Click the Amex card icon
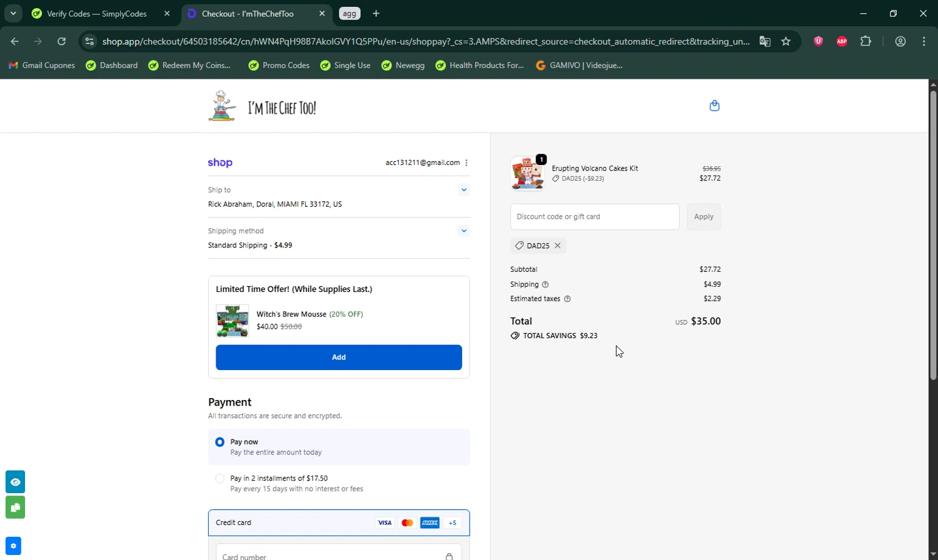The width and height of the screenshot is (938, 560). 430,522
